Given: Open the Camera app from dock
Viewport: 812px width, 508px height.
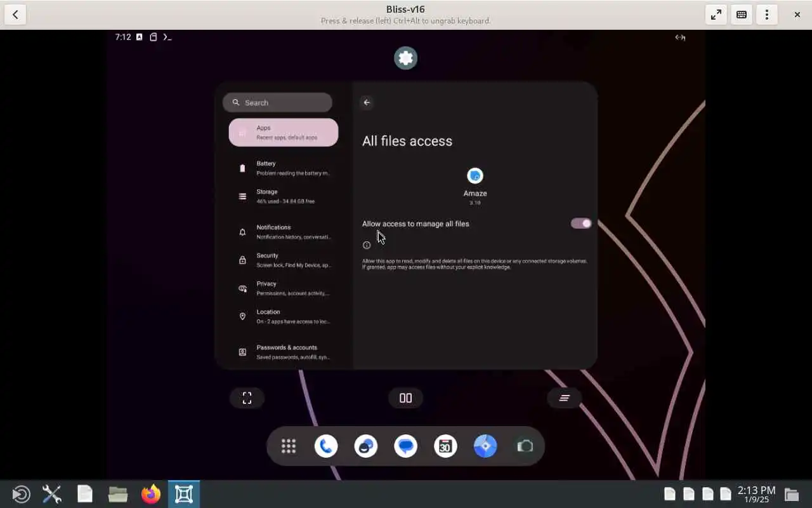Looking at the screenshot, I should click(x=525, y=446).
